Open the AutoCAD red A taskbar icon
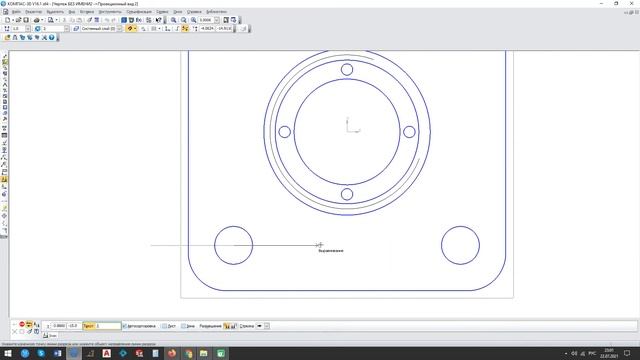Viewport: 640px width, 360px height. point(107,353)
